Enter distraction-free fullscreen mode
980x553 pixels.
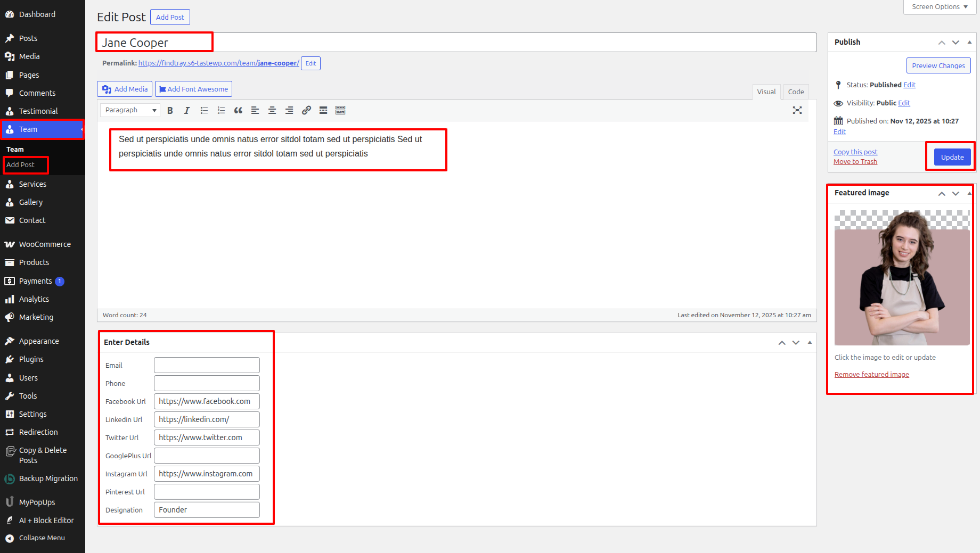[x=797, y=110]
